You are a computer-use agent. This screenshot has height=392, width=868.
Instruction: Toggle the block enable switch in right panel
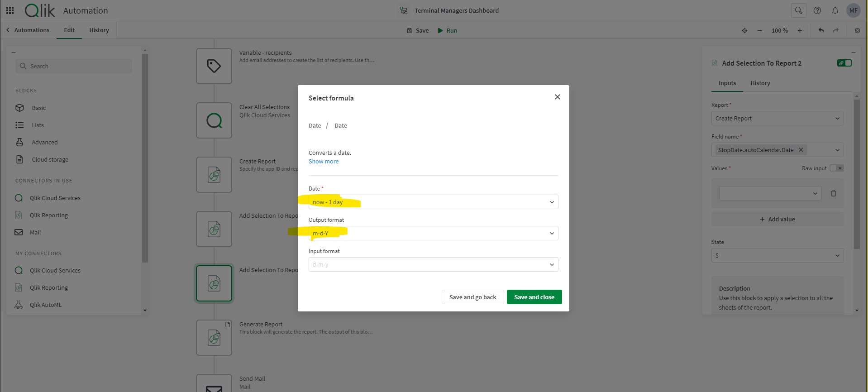coord(844,63)
